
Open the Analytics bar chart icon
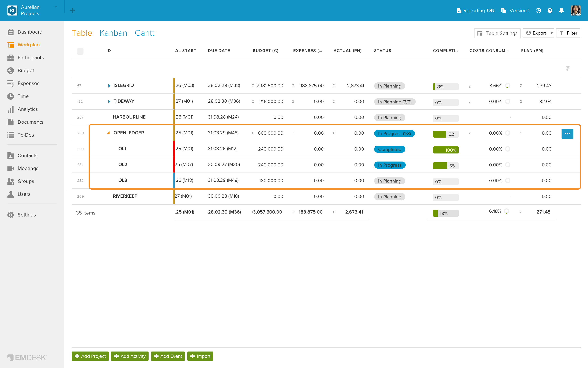tap(10, 109)
